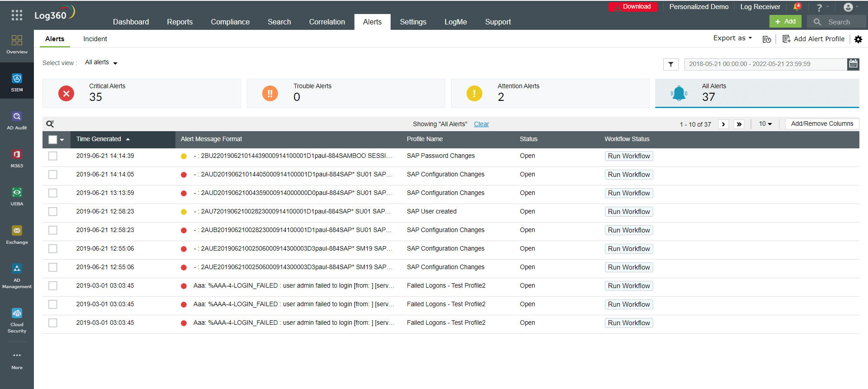Expand the rows-per-page dropdown showing 10
868x389 pixels.
click(765, 124)
